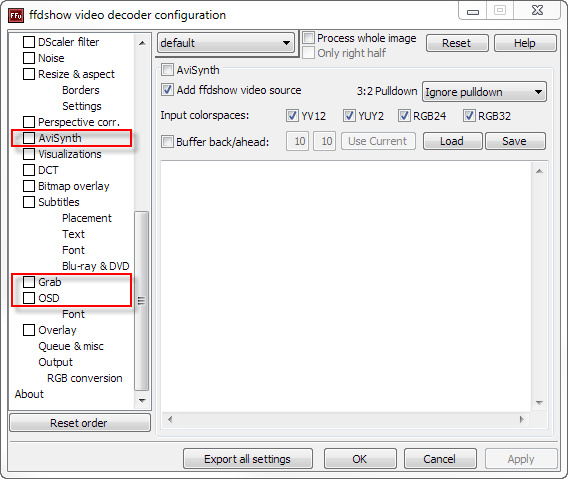Toggle the Overlay checkbox
This screenshot has width=568, height=479.
29,330
